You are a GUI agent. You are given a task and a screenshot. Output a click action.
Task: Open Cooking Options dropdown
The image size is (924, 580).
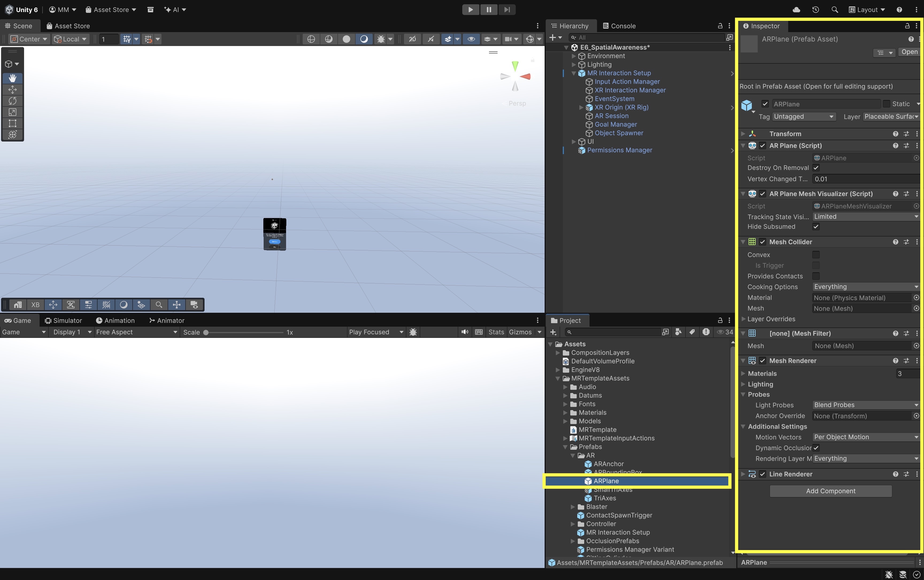[x=866, y=287]
